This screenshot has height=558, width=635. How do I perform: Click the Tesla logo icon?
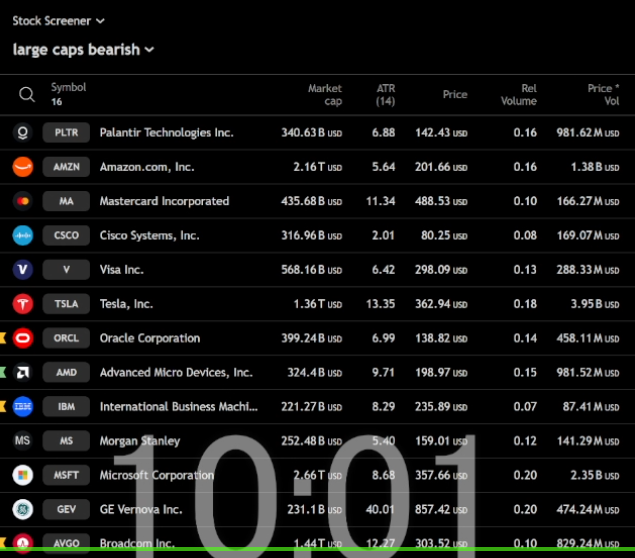tap(23, 304)
